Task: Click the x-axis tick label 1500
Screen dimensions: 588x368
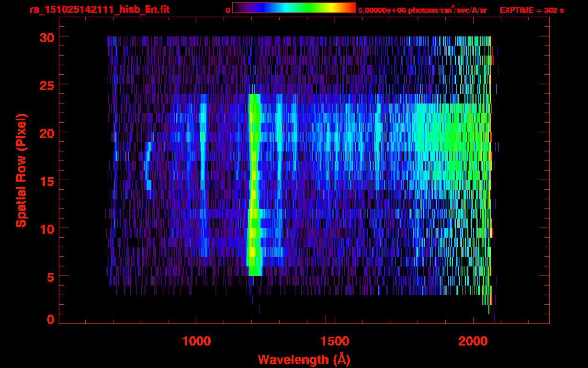Action: (335, 341)
